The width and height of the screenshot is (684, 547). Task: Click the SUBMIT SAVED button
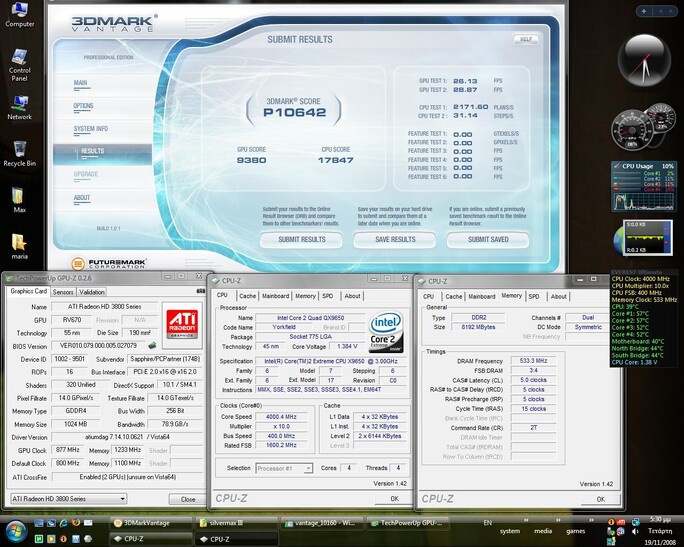(x=488, y=239)
